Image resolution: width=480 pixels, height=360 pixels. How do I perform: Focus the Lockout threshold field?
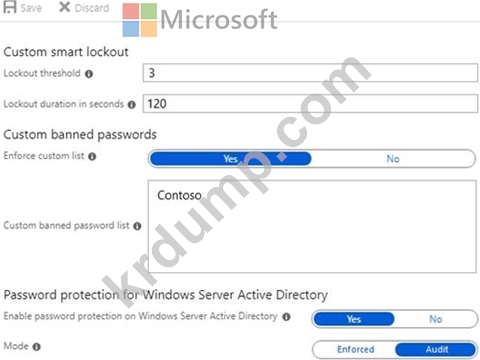pyautogui.click(x=310, y=73)
